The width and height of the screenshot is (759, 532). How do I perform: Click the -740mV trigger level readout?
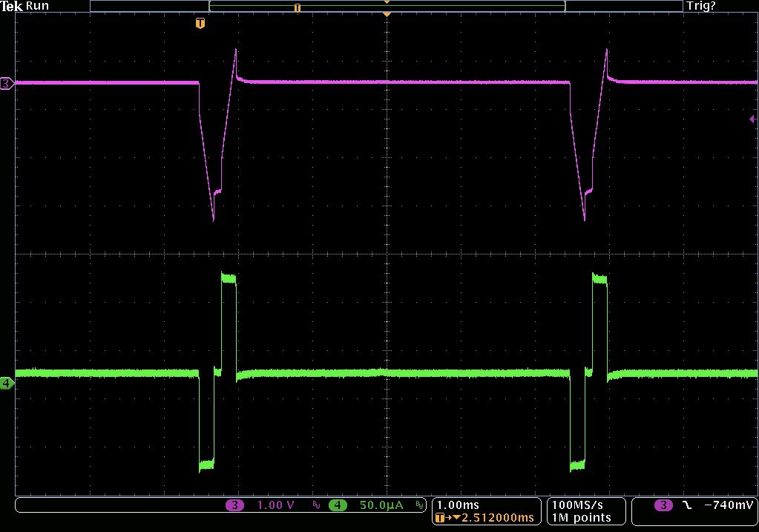coord(729,505)
